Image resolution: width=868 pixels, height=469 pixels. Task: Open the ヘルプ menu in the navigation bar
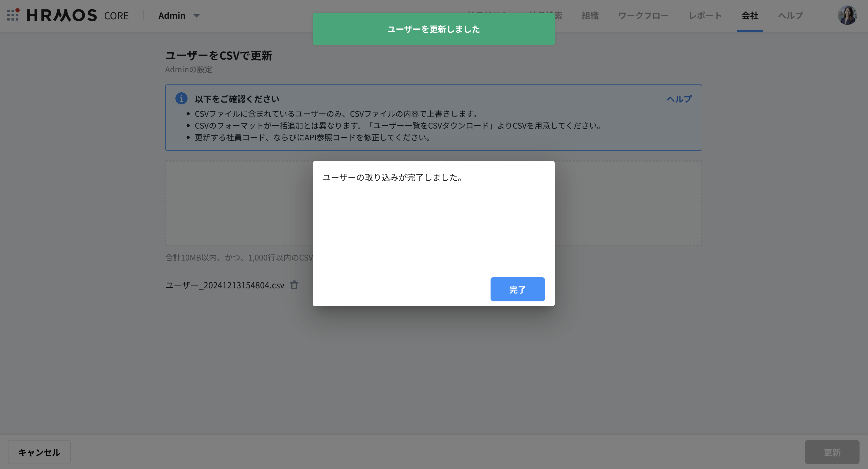[790, 15]
